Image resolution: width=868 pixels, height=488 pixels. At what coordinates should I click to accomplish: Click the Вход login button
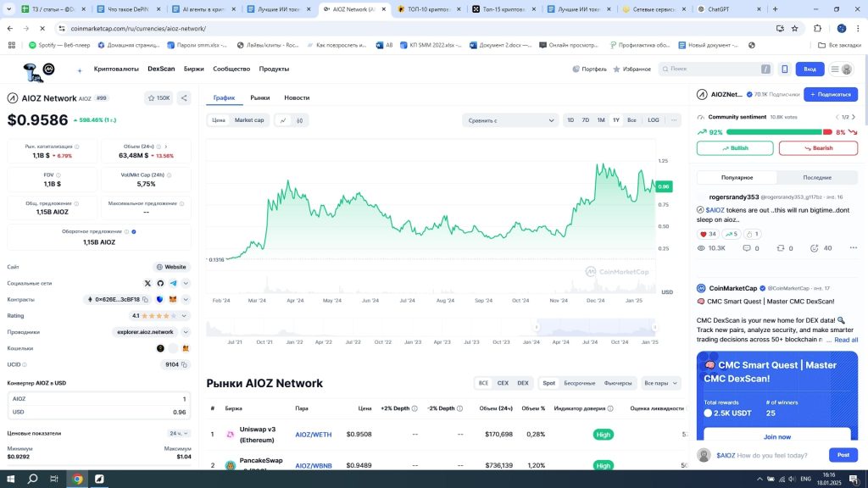(x=810, y=69)
